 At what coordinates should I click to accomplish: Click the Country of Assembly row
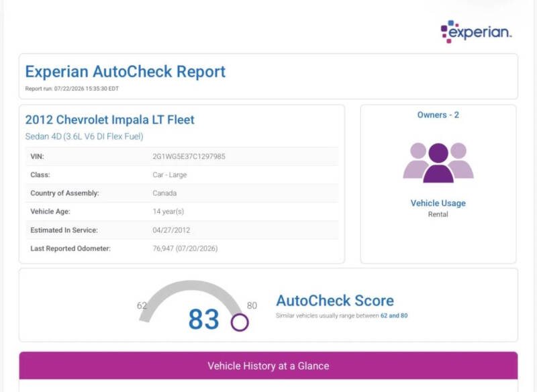coord(182,193)
